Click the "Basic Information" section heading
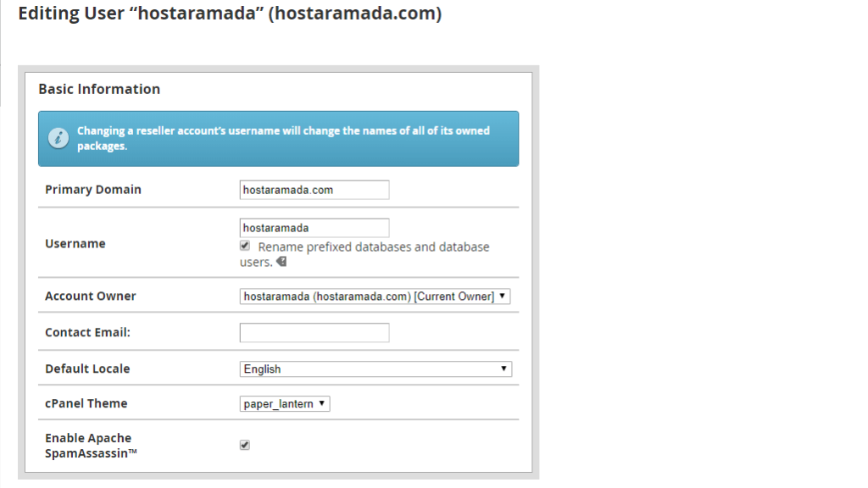Image resolution: width=868 pixels, height=488 pixels. (99, 89)
